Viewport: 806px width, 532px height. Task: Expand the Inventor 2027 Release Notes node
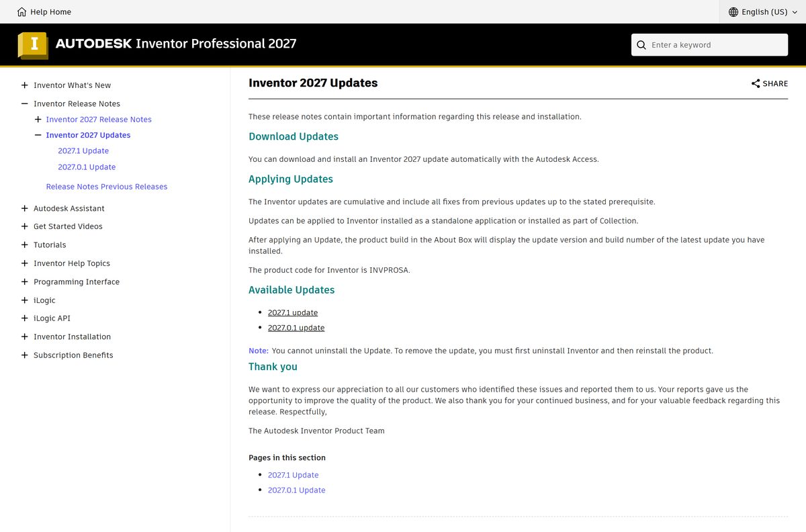[38, 120]
